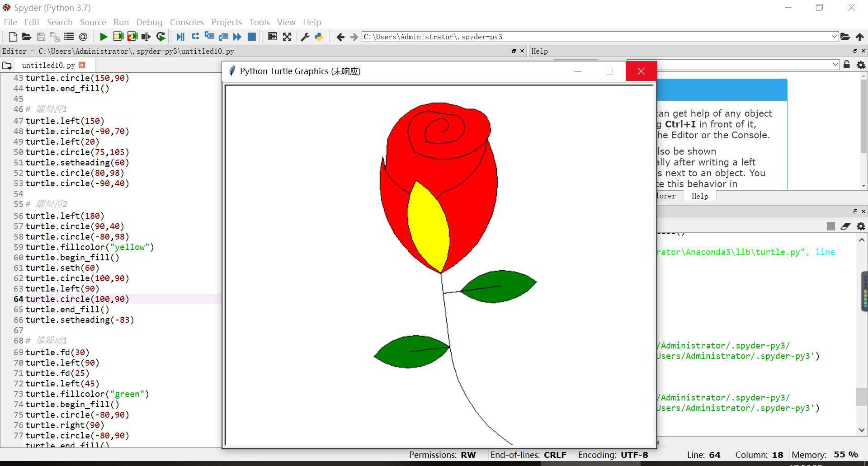Viewport: 868px width, 466px height.
Task: Close the Python Turtle Graphics window
Action: (x=641, y=71)
